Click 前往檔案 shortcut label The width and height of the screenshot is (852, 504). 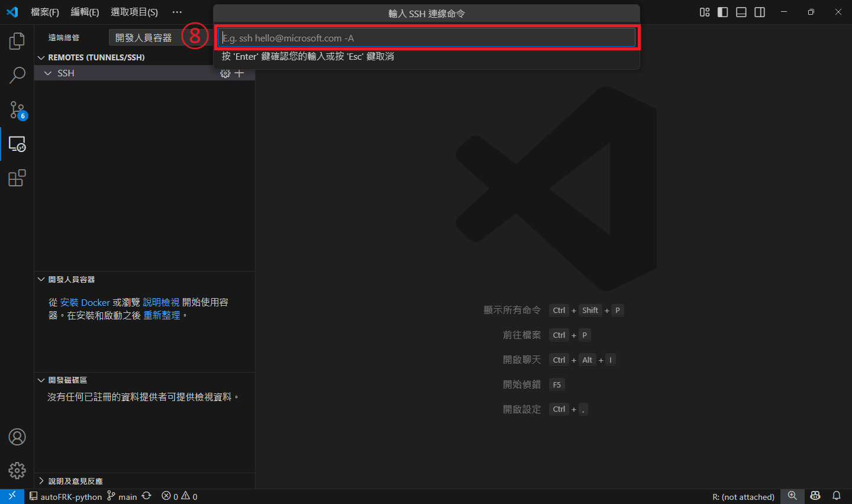click(x=522, y=335)
